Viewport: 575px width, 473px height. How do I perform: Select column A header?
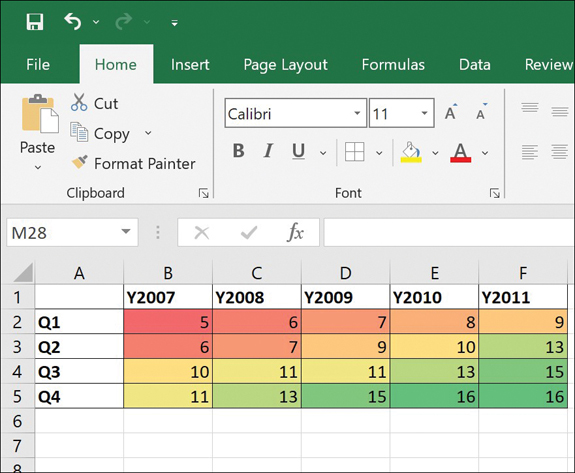pos(79,273)
